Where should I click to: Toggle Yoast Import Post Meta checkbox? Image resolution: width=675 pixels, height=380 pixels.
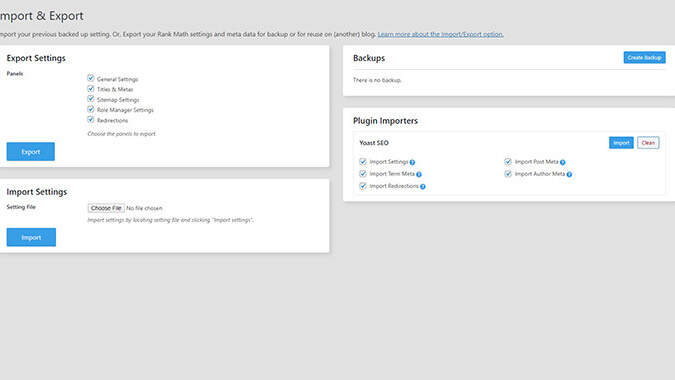[x=508, y=161]
